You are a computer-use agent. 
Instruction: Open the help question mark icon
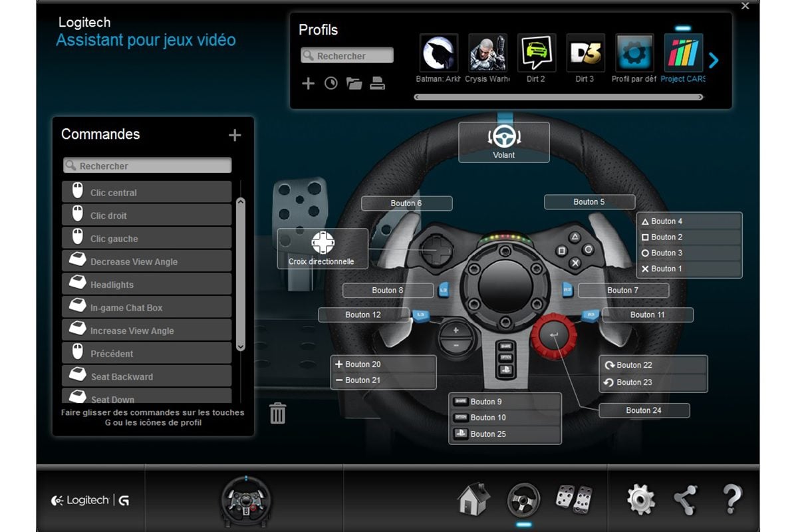(731, 499)
